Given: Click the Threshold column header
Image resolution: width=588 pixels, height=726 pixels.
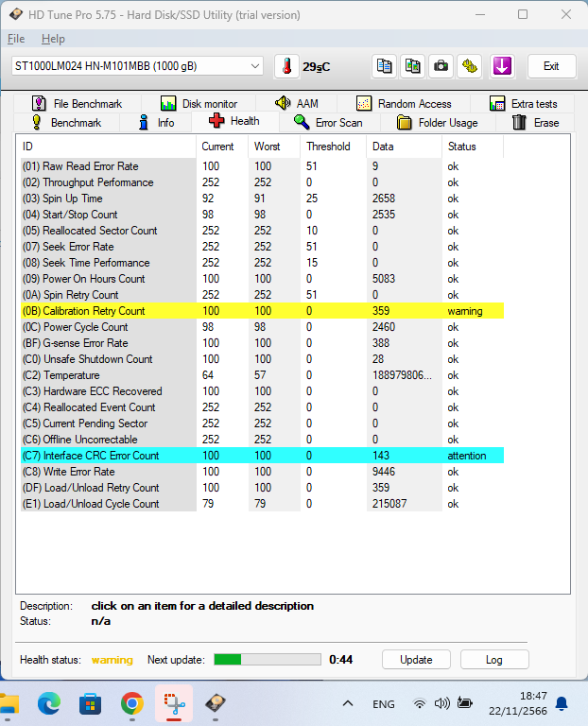Looking at the screenshot, I should click(334, 147).
